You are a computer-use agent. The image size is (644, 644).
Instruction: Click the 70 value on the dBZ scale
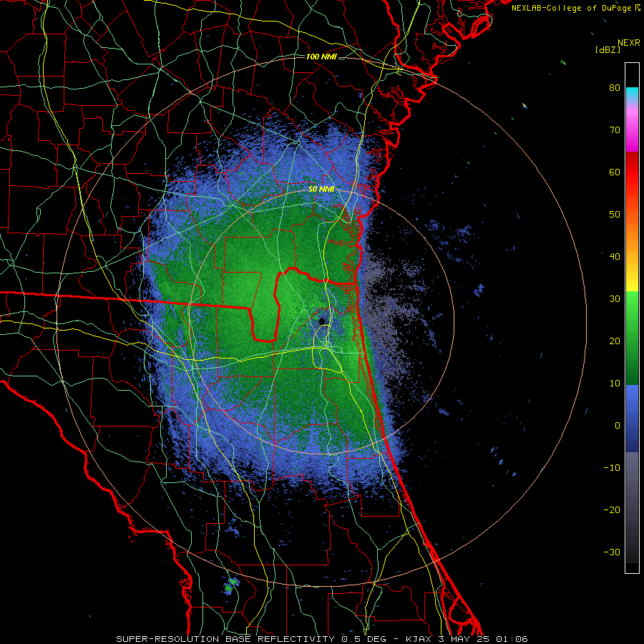point(615,130)
